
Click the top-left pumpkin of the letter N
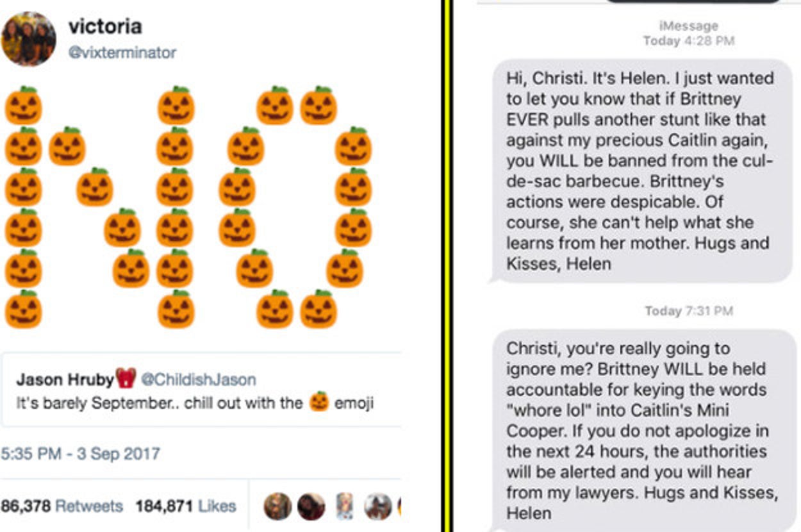pos(24,106)
